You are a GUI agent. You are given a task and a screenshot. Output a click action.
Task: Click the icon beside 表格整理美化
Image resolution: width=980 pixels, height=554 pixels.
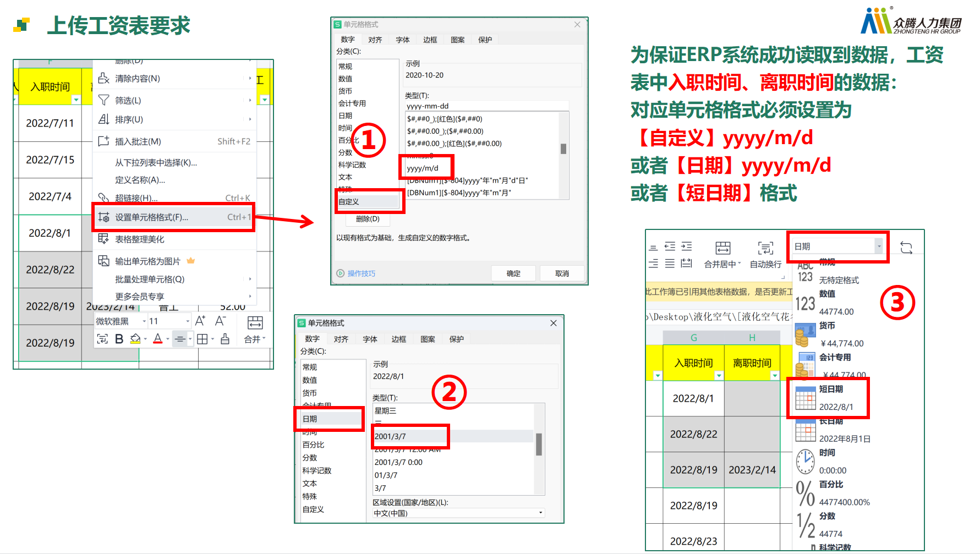click(x=103, y=239)
